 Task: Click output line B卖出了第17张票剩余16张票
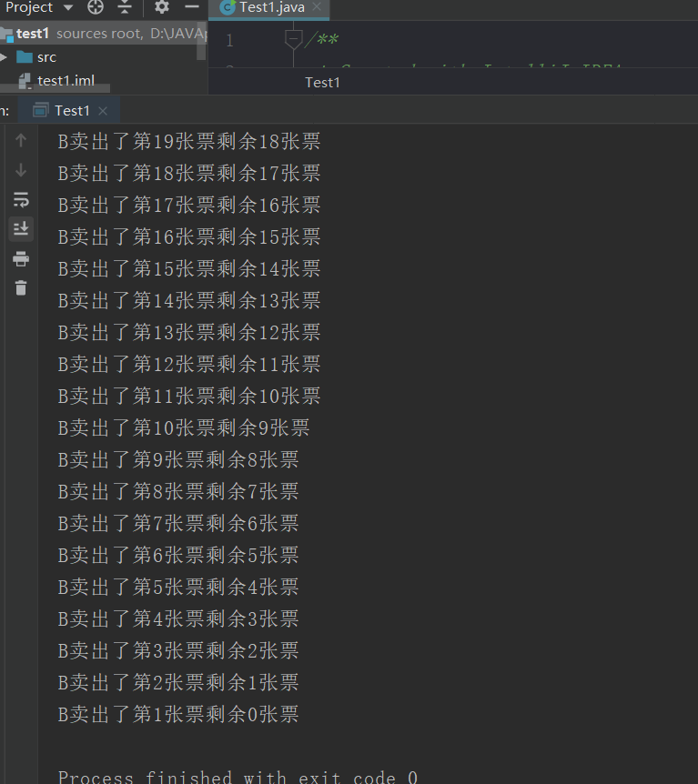click(189, 205)
